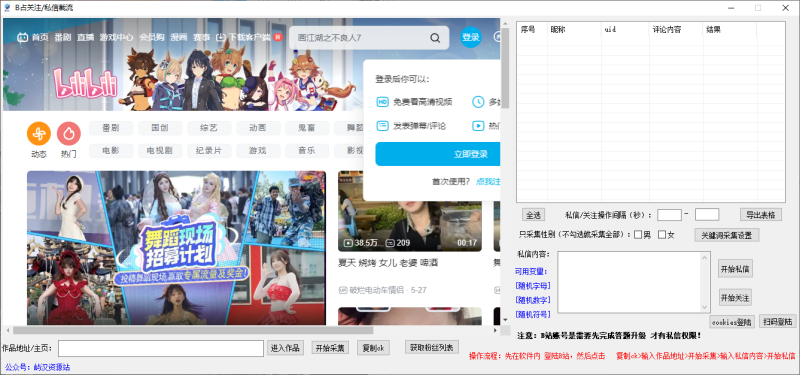This screenshot has width=800, height=375.
Task: Select the 国创 category chip
Action: [160, 128]
